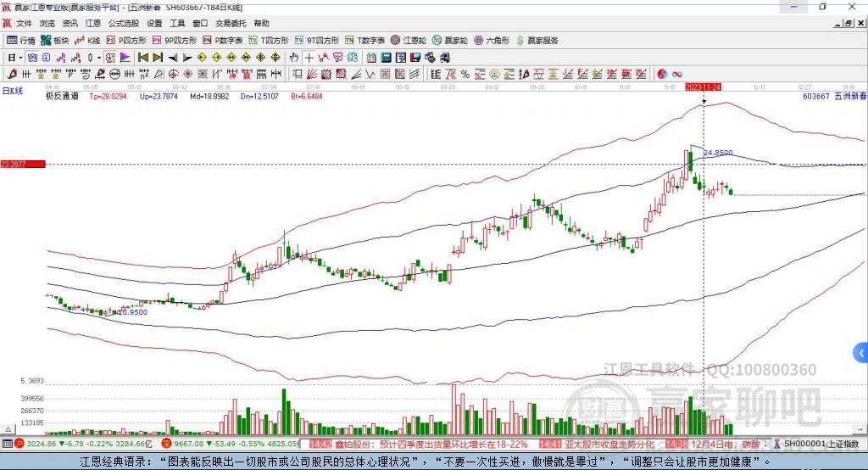This screenshot has width=868, height=470.
Task: Click the red save disk icon
Action: click(x=415, y=58)
